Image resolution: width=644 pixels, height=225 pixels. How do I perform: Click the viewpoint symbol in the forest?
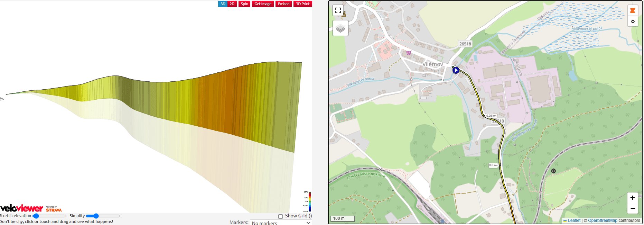click(553, 171)
